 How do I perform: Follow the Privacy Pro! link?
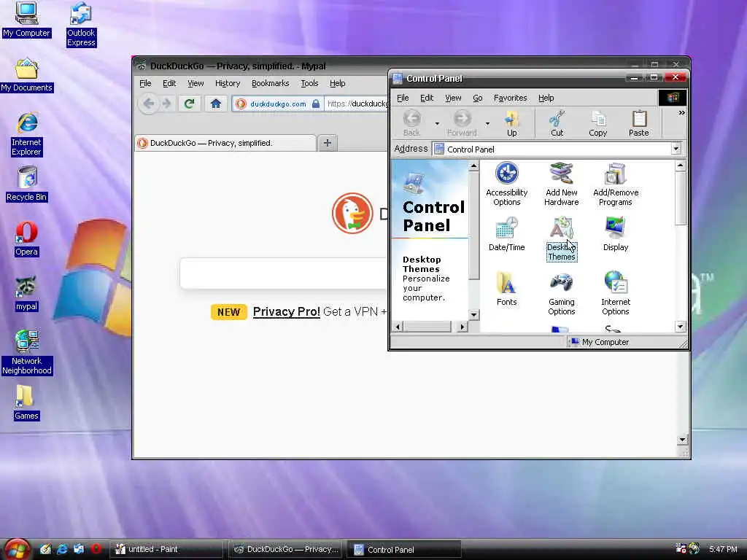286,311
